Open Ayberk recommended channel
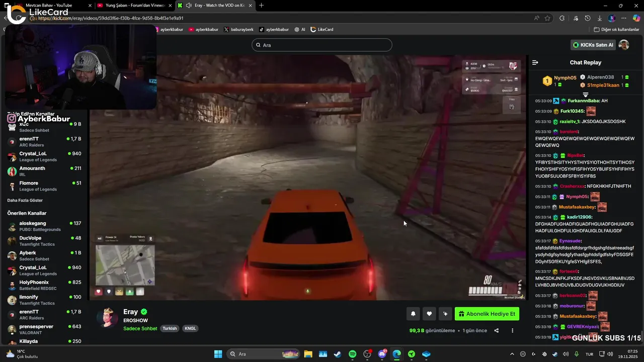 click(44, 255)
